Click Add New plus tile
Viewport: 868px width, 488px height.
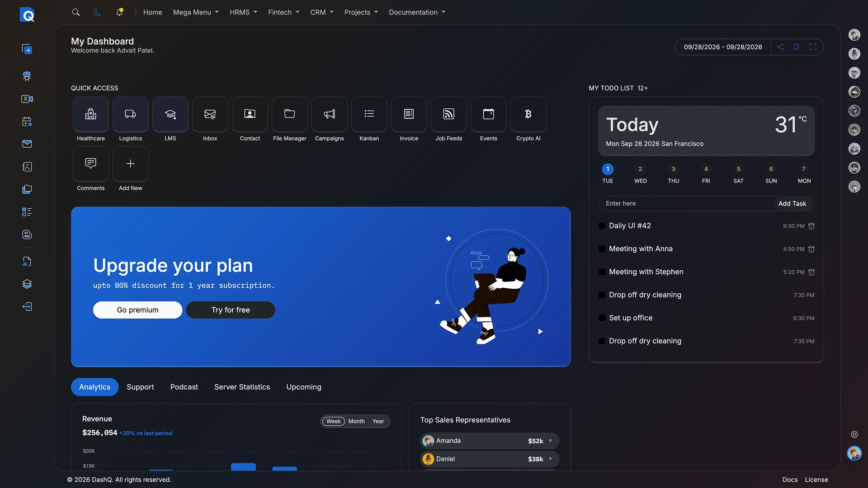coord(131,164)
